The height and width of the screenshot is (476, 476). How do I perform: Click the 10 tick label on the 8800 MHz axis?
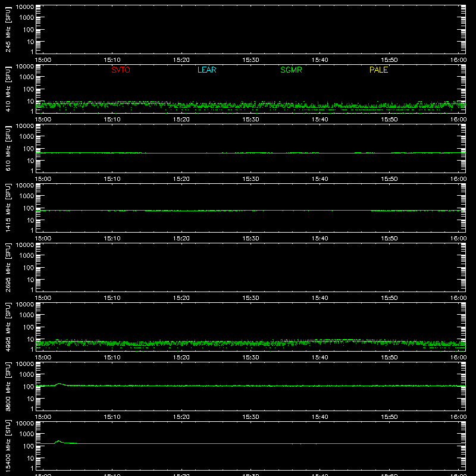(30, 399)
